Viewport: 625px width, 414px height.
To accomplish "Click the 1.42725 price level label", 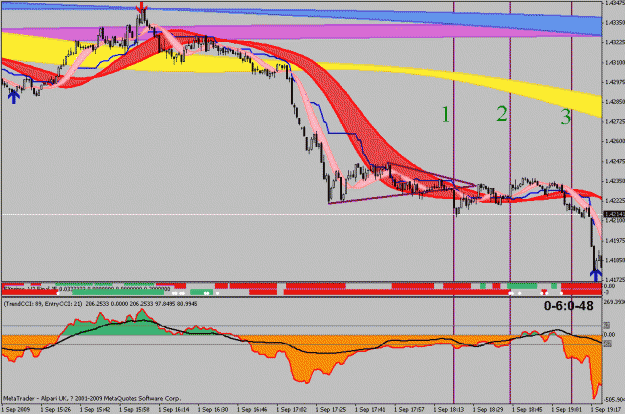I will [615, 121].
